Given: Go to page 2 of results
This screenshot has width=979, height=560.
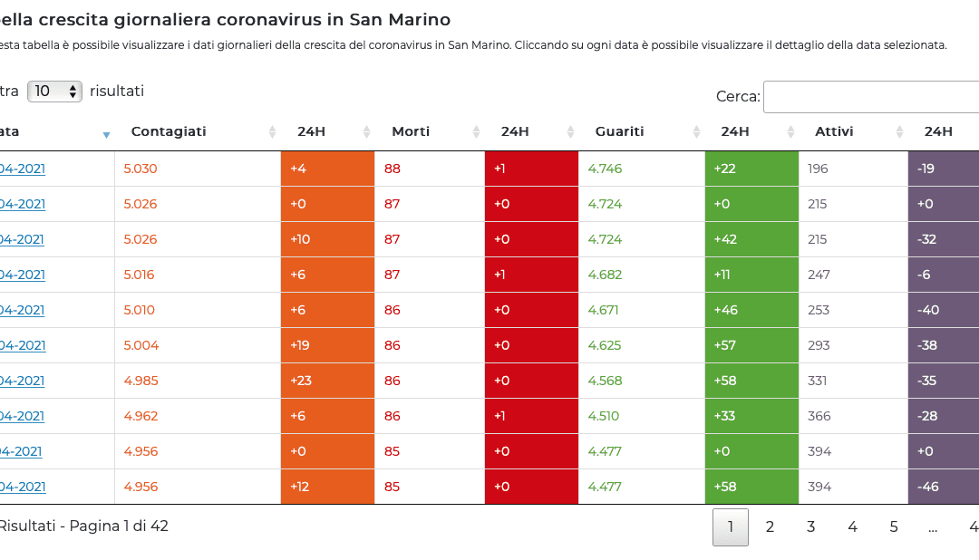Looking at the screenshot, I should click(x=770, y=527).
